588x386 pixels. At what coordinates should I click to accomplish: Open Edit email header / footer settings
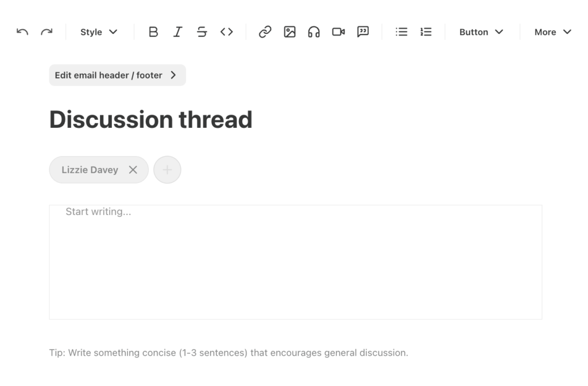(117, 75)
